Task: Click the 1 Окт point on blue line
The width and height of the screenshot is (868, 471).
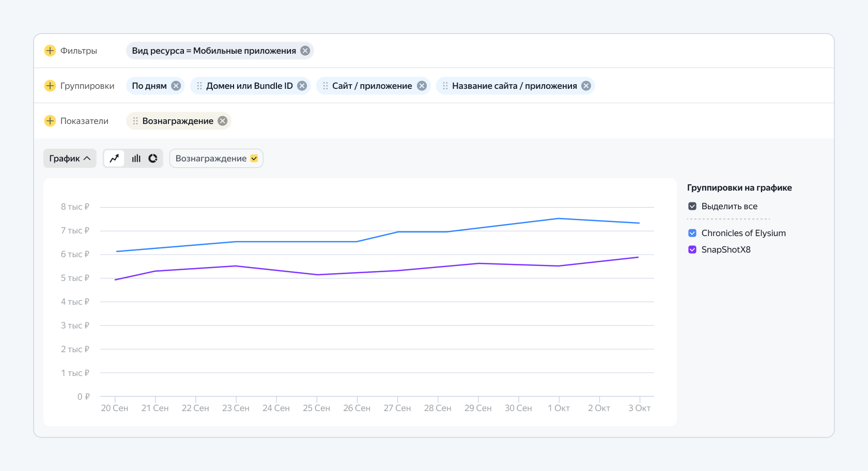Action: point(559,218)
